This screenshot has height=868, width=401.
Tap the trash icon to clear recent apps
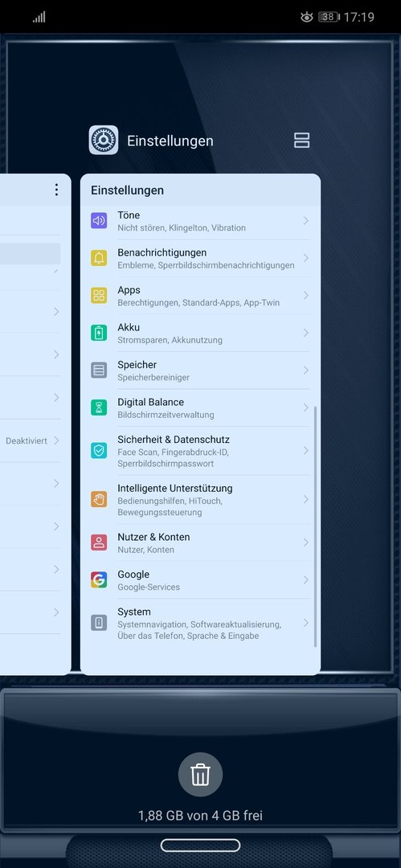(200, 775)
